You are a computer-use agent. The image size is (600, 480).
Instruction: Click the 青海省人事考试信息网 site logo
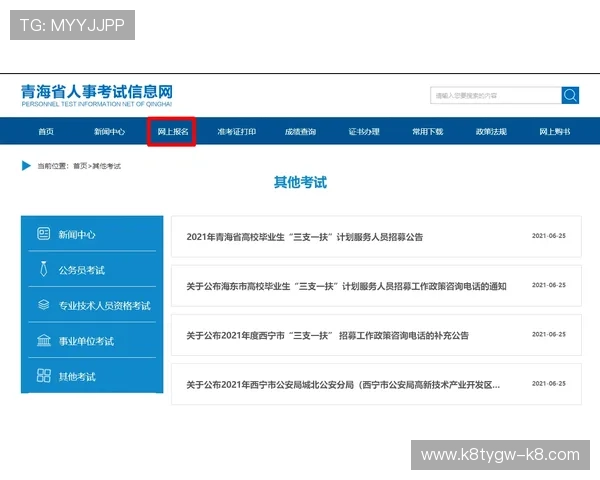97,95
